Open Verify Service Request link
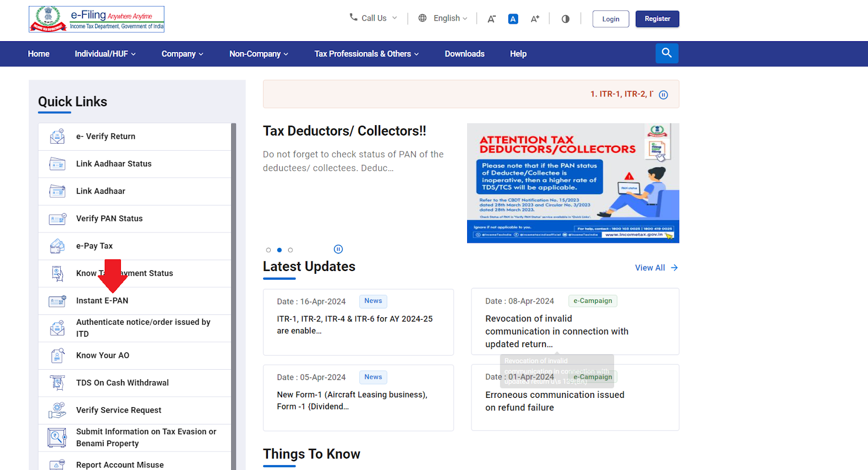868x470 pixels. (x=135, y=410)
